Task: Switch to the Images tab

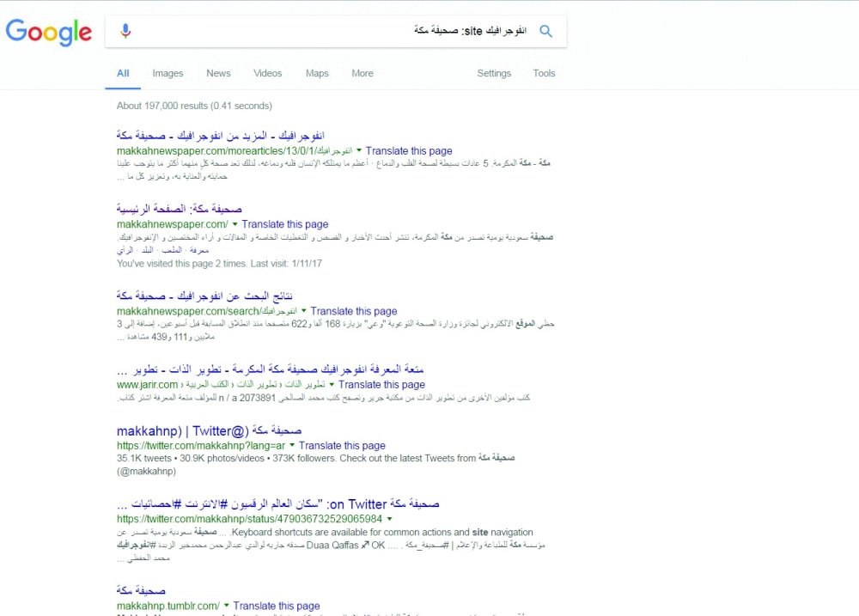Action: tap(168, 74)
